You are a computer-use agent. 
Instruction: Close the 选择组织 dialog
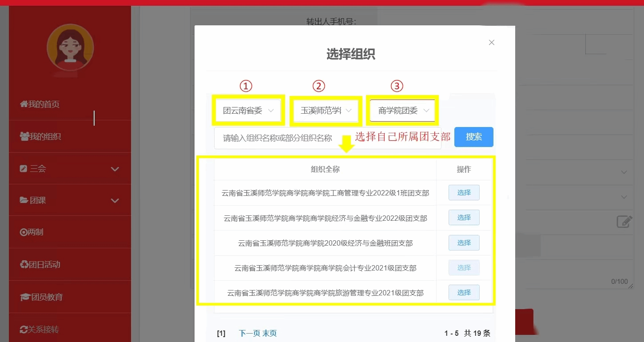pyautogui.click(x=491, y=43)
